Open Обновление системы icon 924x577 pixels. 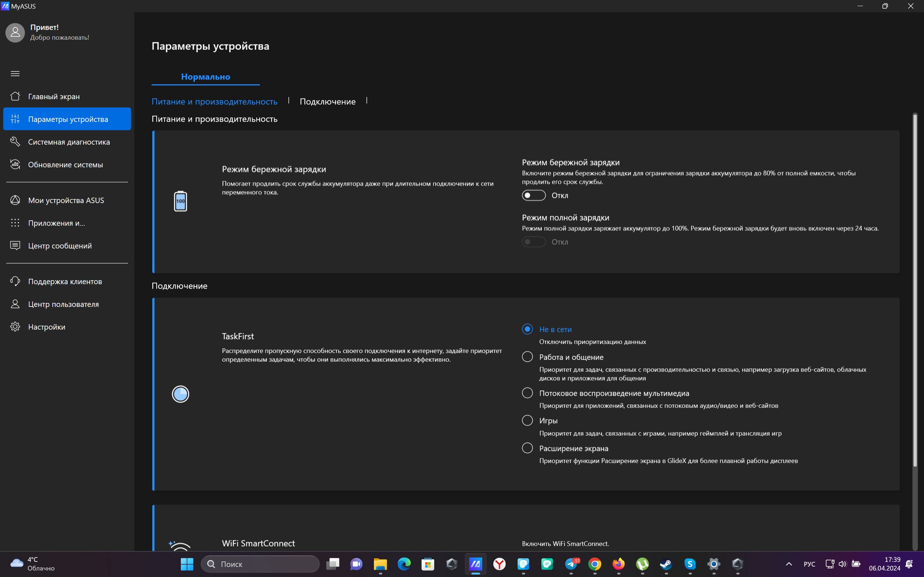click(15, 164)
